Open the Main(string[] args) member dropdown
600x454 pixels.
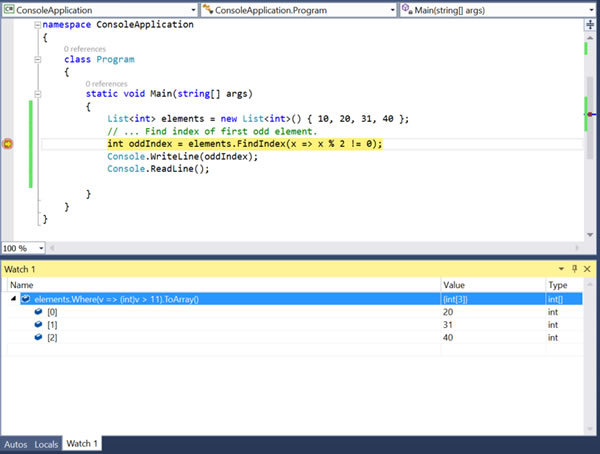click(592, 10)
